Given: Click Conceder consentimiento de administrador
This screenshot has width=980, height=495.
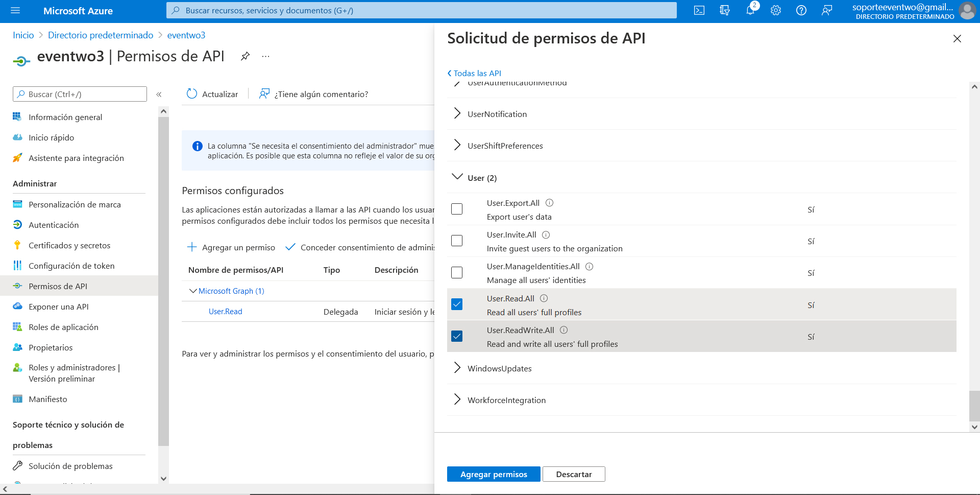Looking at the screenshot, I should click(x=360, y=247).
